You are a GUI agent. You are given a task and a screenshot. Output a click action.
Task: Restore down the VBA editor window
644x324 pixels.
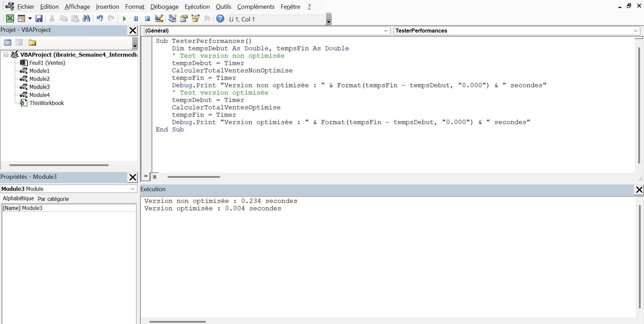629,6
